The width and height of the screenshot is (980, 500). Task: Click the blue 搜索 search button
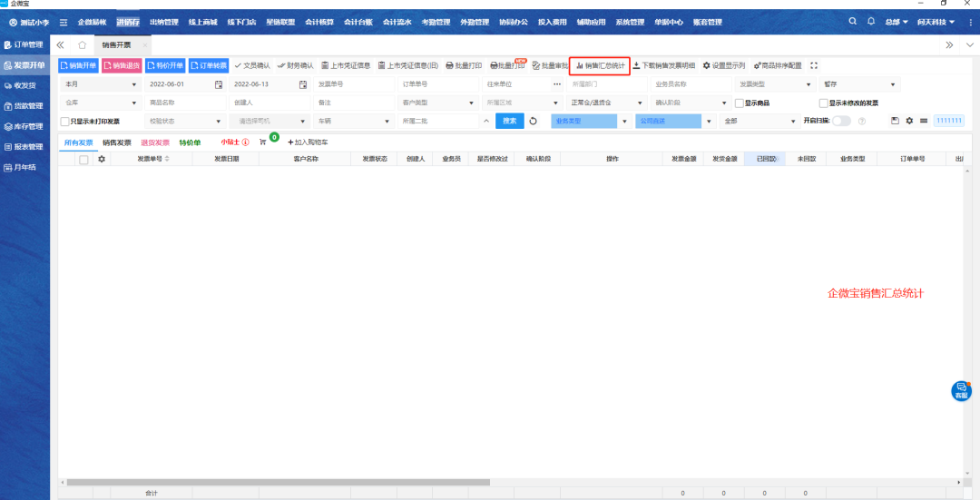tap(509, 121)
